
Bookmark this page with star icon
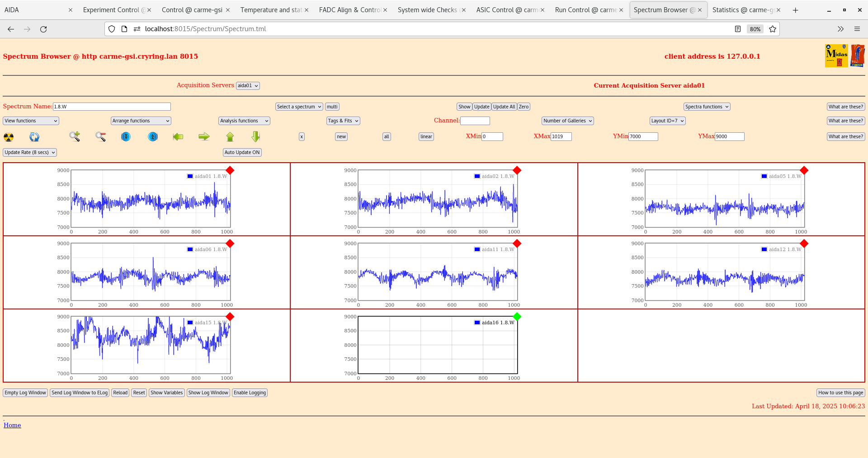click(773, 29)
